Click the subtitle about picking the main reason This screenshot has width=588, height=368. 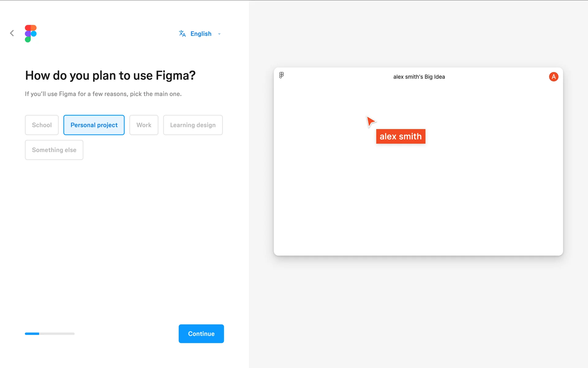point(103,94)
